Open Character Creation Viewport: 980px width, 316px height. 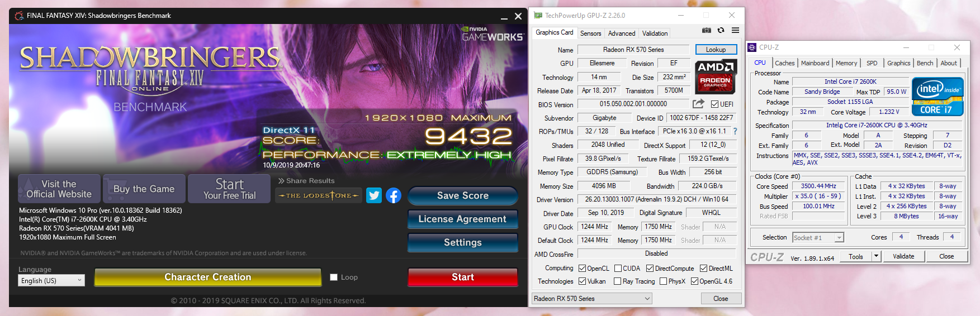point(208,277)
